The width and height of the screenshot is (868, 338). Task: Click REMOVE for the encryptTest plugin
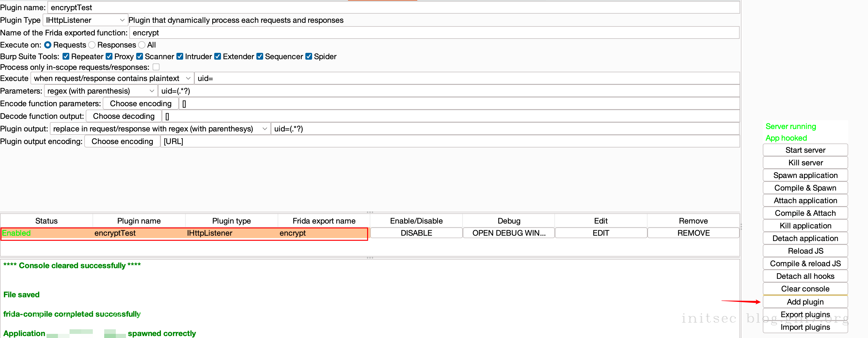[x=693, y=233]
